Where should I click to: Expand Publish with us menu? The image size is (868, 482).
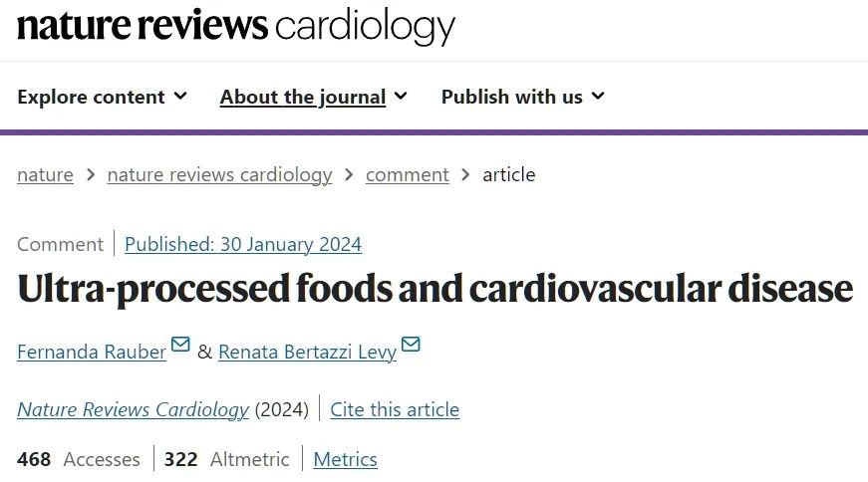pos(522,97)
